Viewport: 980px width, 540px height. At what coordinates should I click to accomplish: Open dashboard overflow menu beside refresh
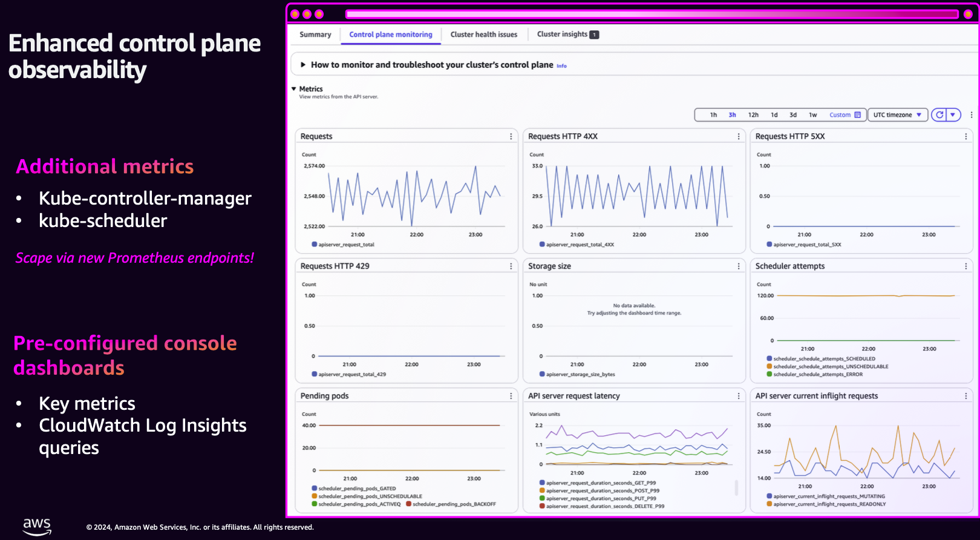point(972,115)
